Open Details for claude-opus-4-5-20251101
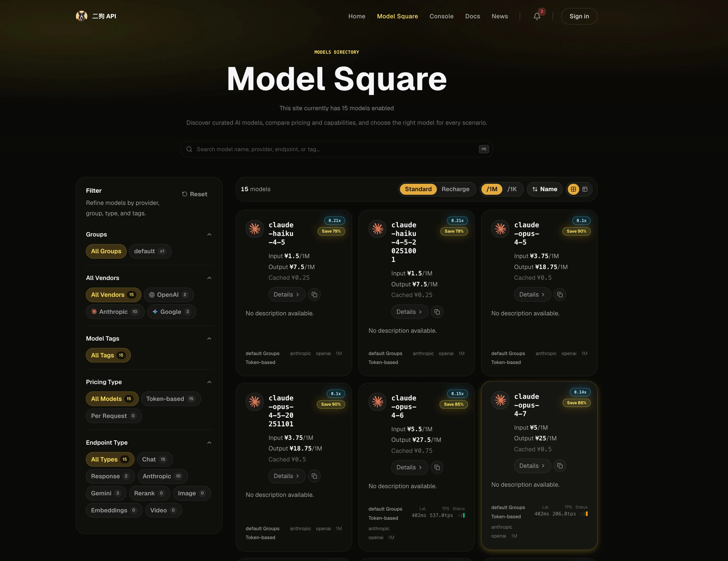This screenshot has height=561, width=728. [x=287, y=476]
